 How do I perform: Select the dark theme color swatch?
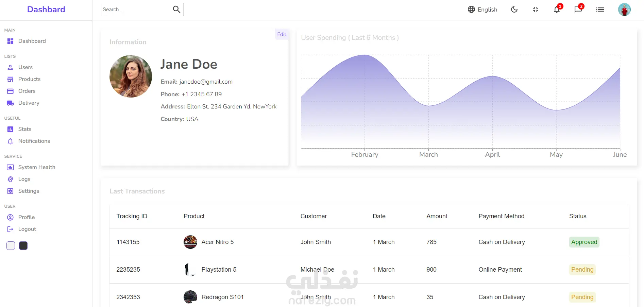click(x=23, y=245)
